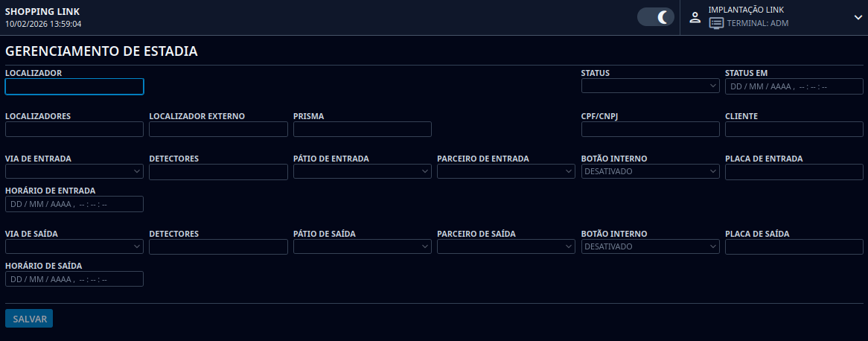Image resolution: width=868 pixels, height=341 pixels.
Task: Focus the Localizador input field
Action: [74, 86]
